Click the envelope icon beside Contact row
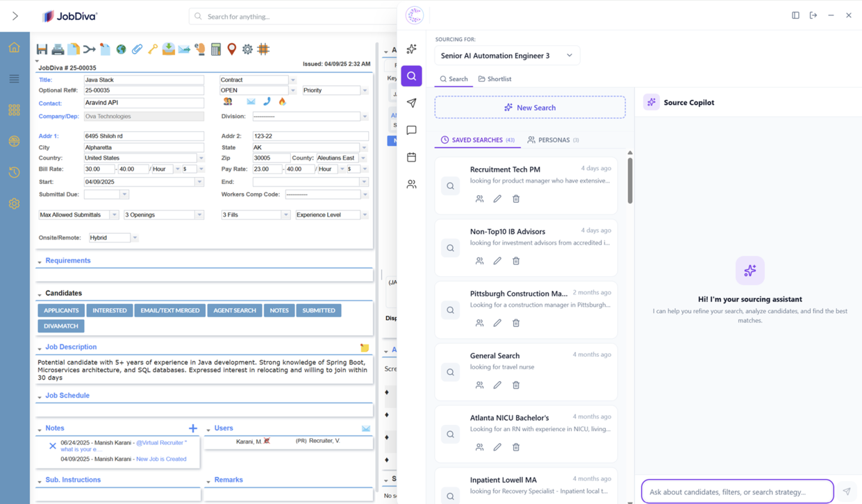The height and width of the screenshot is (504, 862). 251,101
